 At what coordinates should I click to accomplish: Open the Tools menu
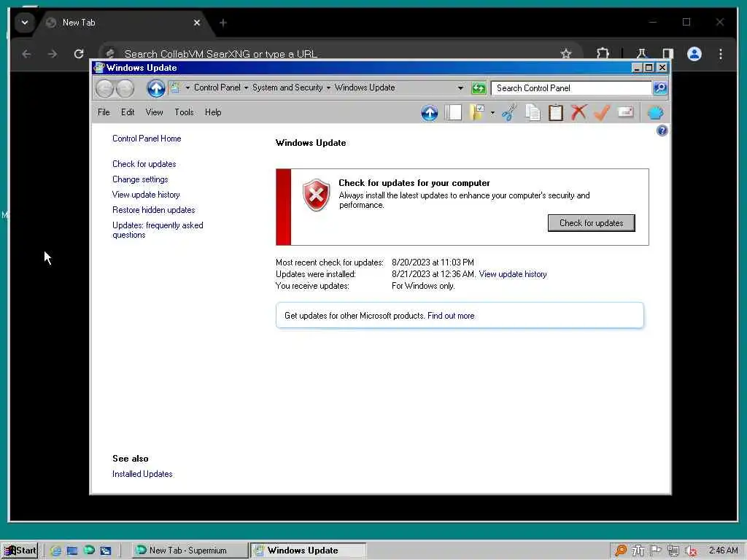click(184, 112)
